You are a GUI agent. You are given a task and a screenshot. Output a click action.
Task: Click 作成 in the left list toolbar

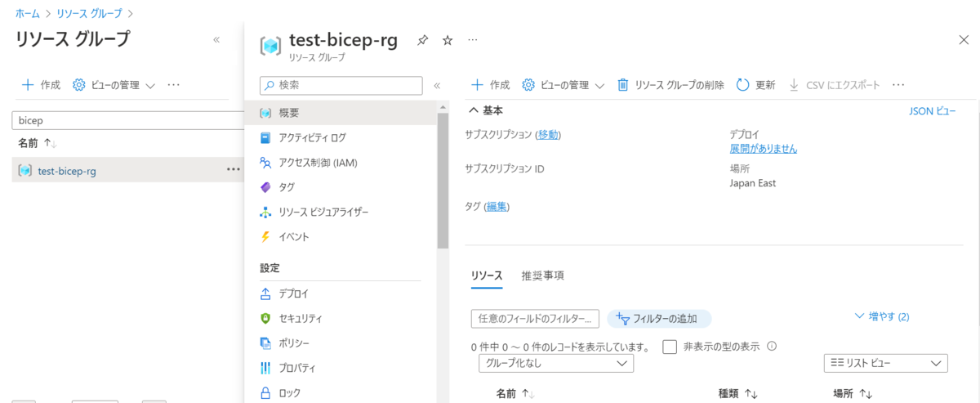41,85
